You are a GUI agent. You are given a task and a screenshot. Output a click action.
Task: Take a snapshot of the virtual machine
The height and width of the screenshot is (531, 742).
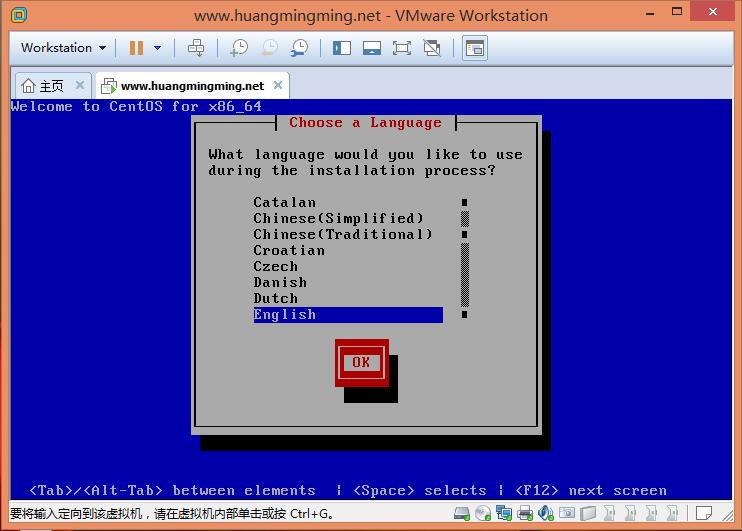[239, 48]
